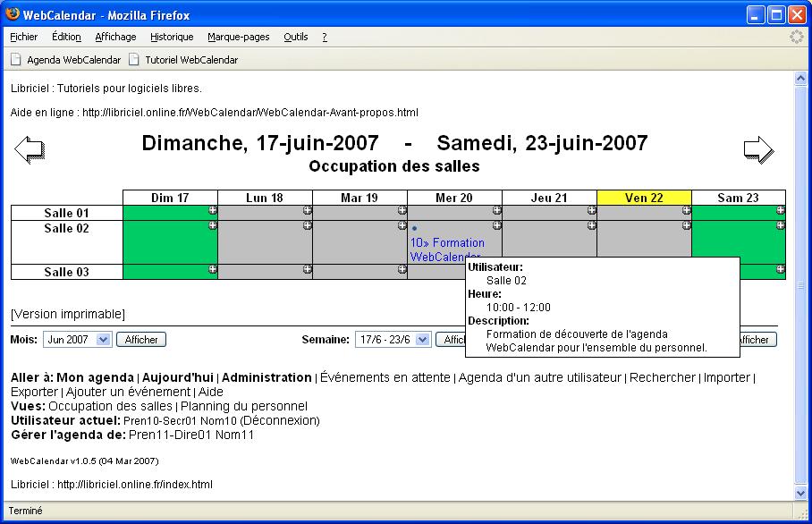The height and width of the screenshot is (524, 812).
Task: Click the Déconnexion link
Action: pyautogui.click(x=280, y=421)
